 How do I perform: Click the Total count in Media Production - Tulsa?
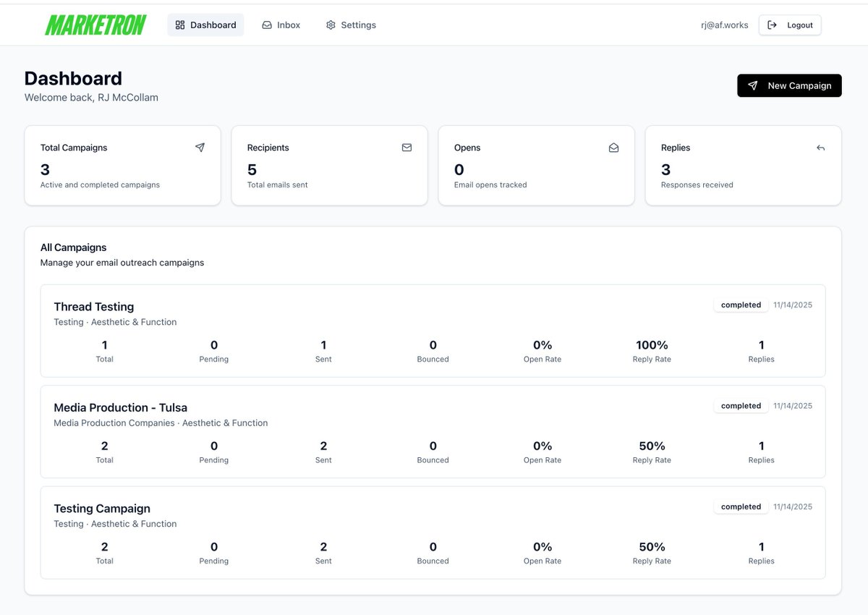pos(105,446)
